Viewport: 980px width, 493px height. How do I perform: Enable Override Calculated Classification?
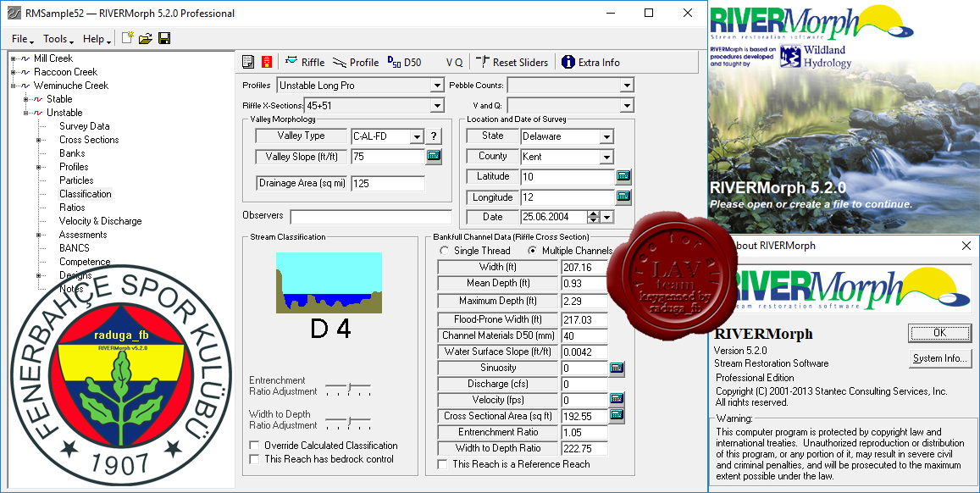coord(254,446)
